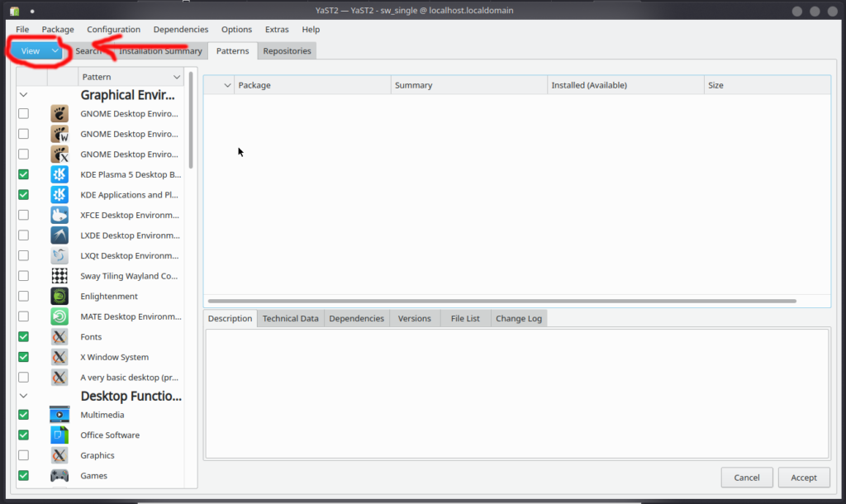Click the XFCE Desktop Environment mouse icon

pyautogui.click(x=59, y=215)
